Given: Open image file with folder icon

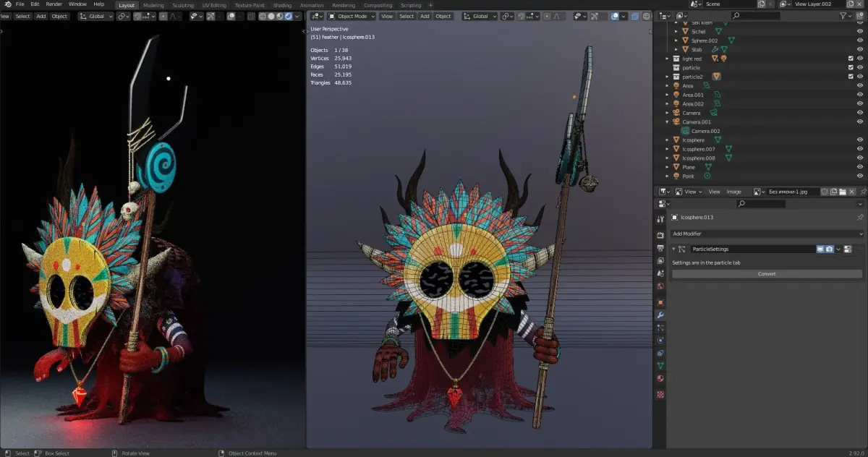Looking at the screenshot, I should pyautogui.click(x=843, y=192).
